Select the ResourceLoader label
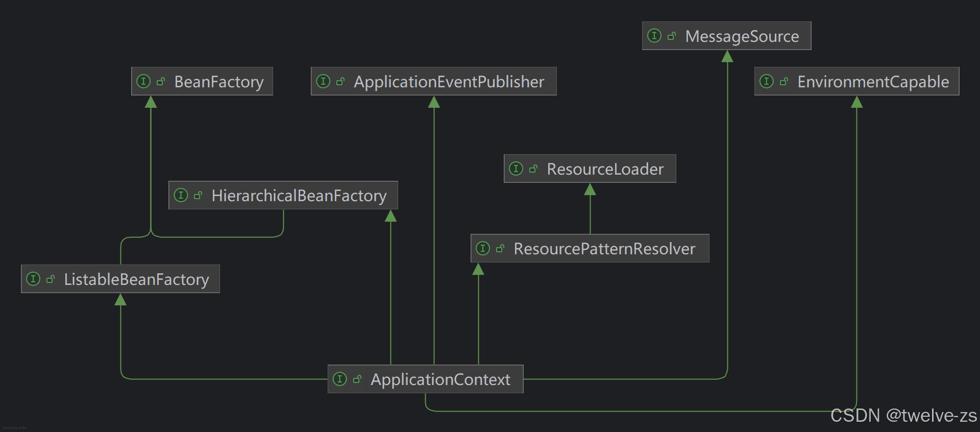The width and height of the screenshot is (980, 432). (605, 169)
